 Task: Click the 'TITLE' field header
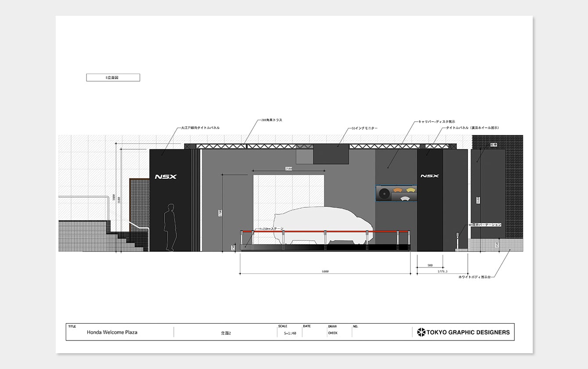pyautogui.click(x=72, y=326)
